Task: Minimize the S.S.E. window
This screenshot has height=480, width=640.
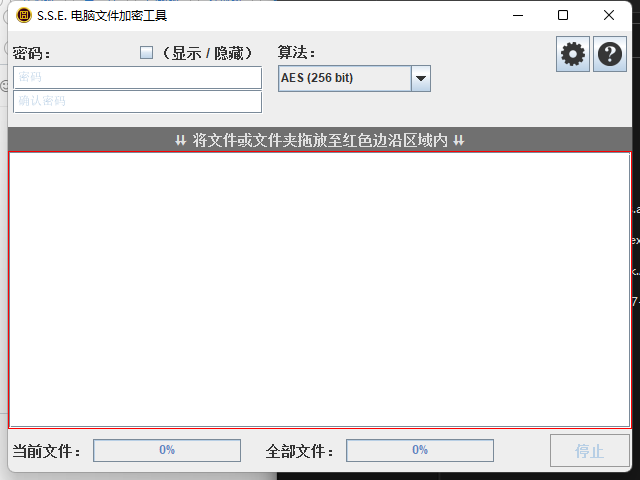Action: [x=518, y=16]
